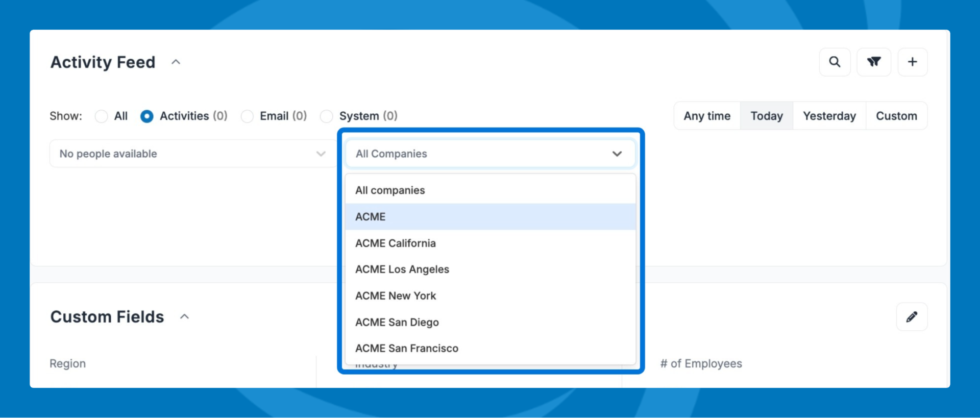Filter activities by Today
Image resolution: width=980 pixels, height=418 pixels.
click(767, 116)
